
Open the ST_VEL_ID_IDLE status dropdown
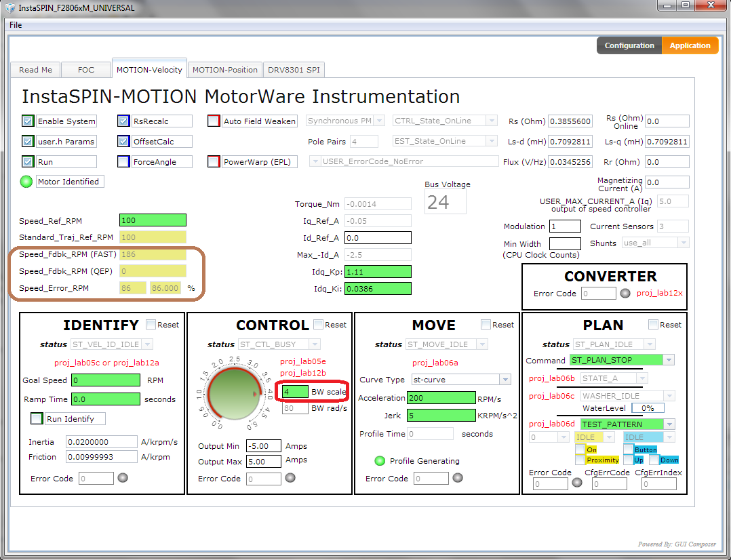pos(147,344)
